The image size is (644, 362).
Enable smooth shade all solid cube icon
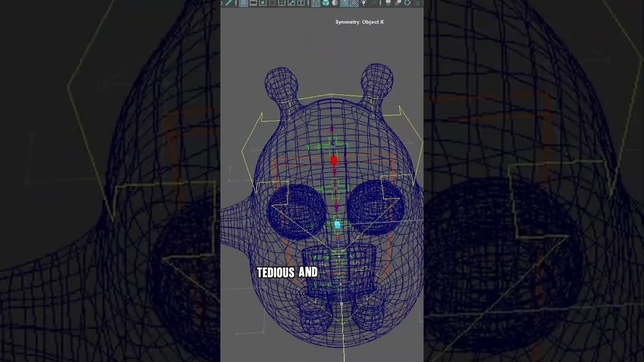(326, 3)
